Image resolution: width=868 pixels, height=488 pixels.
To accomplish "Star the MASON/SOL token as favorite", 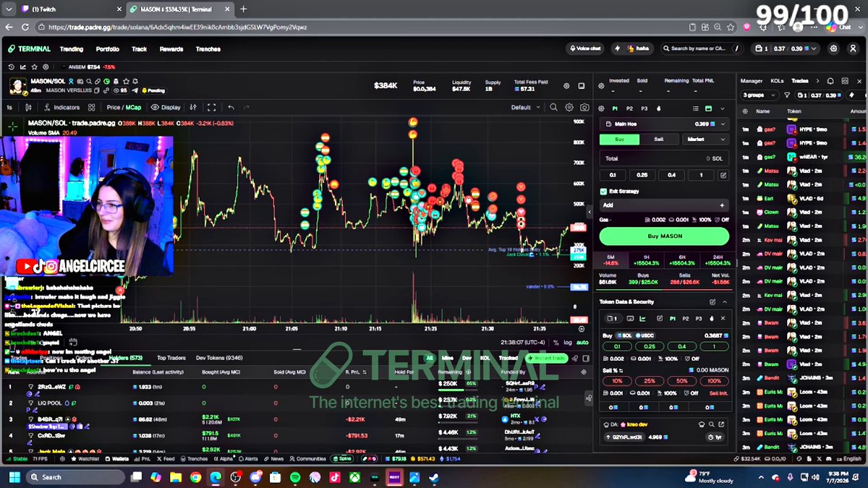I will point(127,82).
